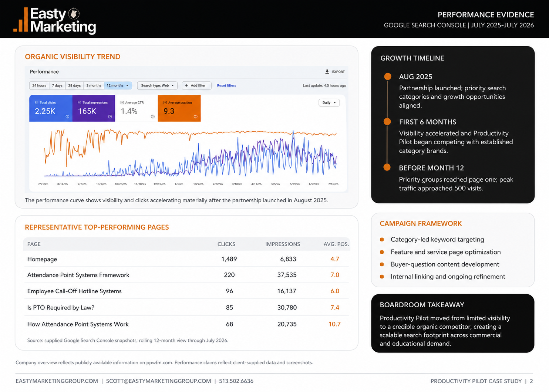The width and height of the screenshot is (549, 392).
Task: Click the download icon beside Export
Action: 327,72
